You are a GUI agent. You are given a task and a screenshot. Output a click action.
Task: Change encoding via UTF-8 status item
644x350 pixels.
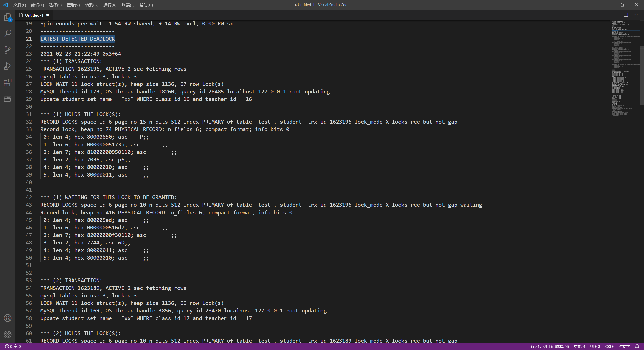click(x=595, y=346)
